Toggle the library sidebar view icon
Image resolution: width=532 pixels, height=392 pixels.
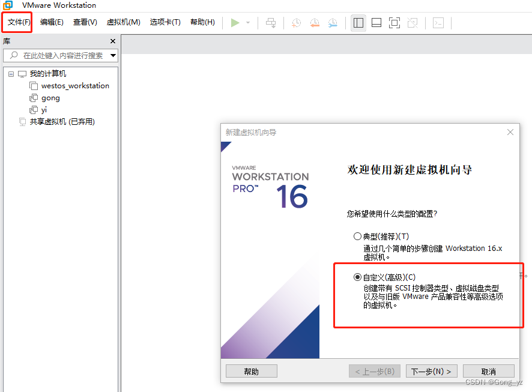(x=358, y=23)
